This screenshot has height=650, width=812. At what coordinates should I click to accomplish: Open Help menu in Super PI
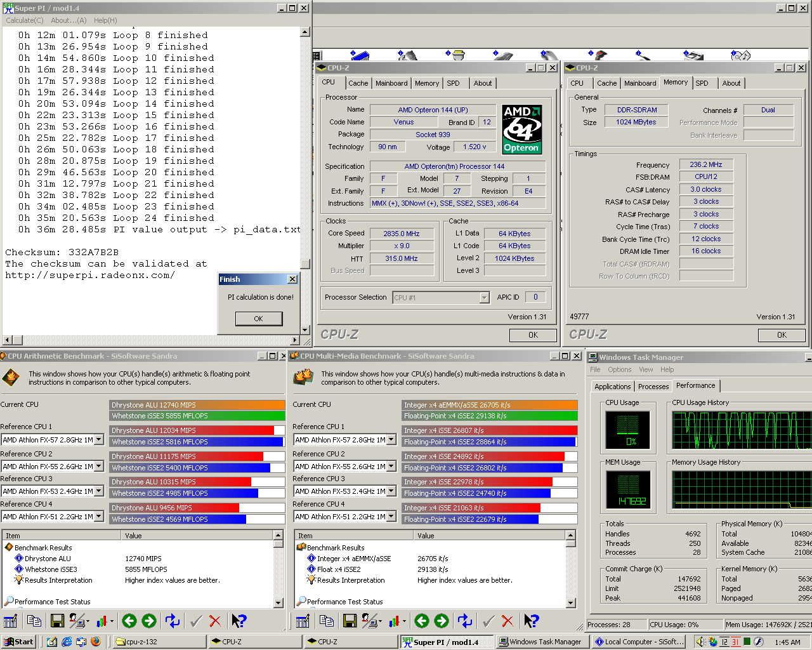(x=105, y=20)
